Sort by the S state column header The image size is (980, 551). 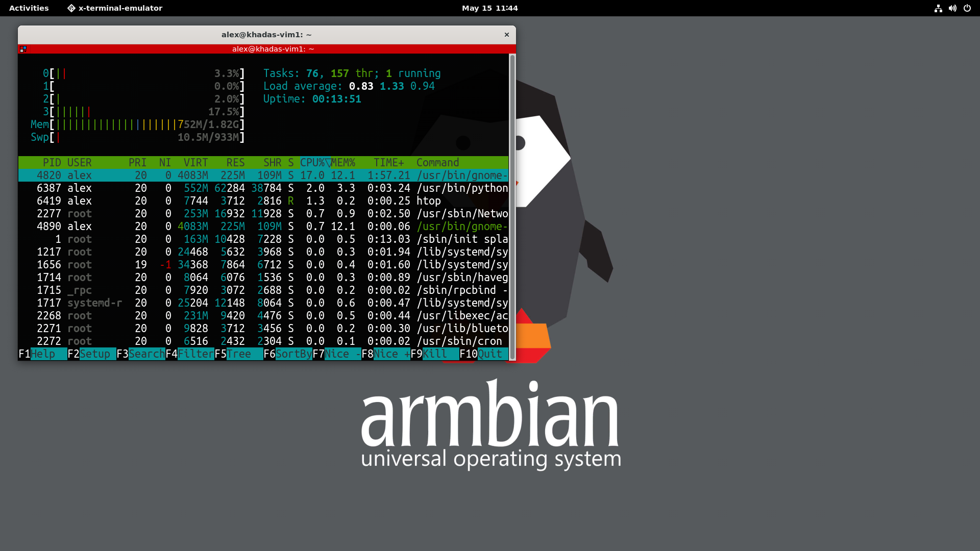291,163
